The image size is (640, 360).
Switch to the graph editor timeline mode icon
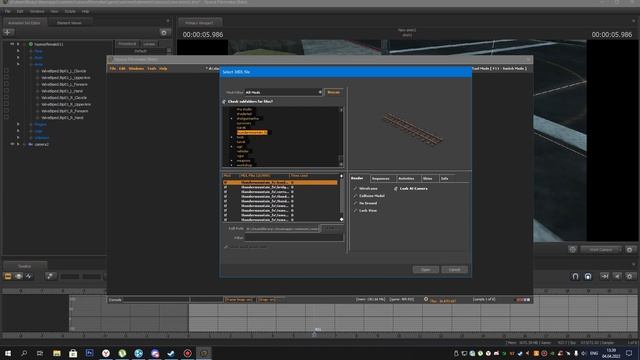[29, 276]
